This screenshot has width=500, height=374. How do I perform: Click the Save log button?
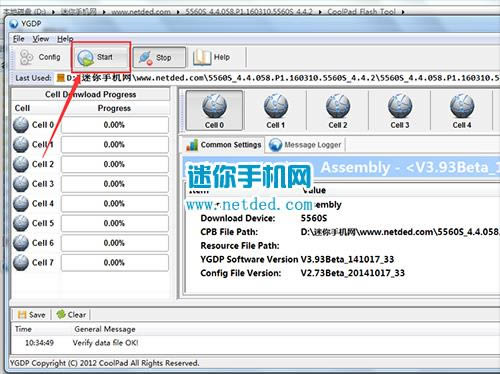31,315
